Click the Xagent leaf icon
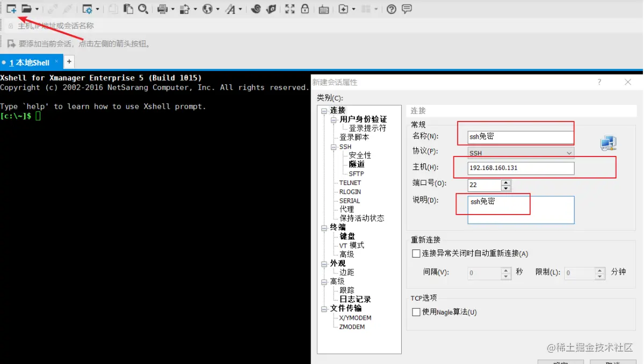The image size is (644, 364). pos(271,9)
